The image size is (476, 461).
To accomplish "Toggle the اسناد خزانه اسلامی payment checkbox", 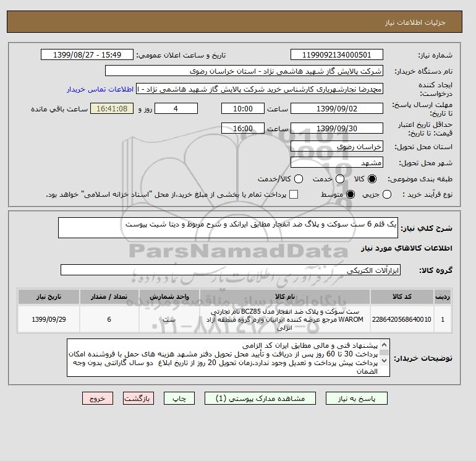I will [294, 194].
